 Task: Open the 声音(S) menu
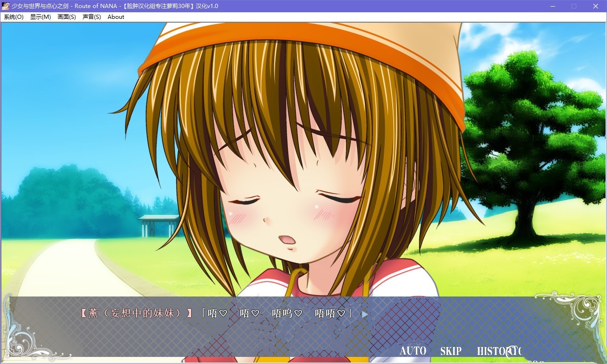click(92, 17)
